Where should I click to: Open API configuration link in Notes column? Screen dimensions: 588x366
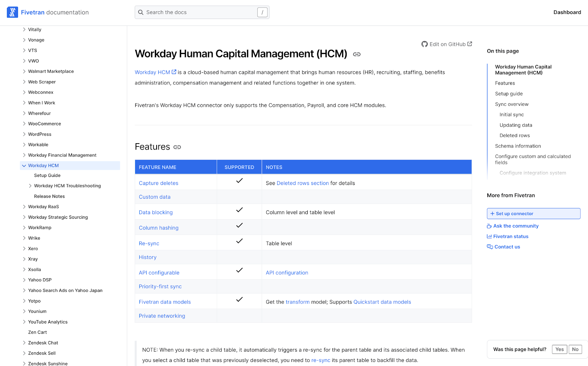click(x=287, y=273)
